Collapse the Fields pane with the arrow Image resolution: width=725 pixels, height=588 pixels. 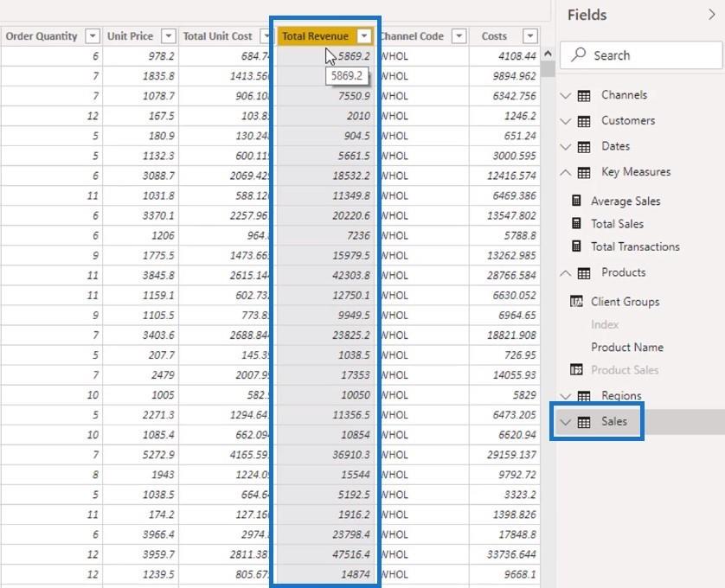pyautogui.click(x=712, y=15)
